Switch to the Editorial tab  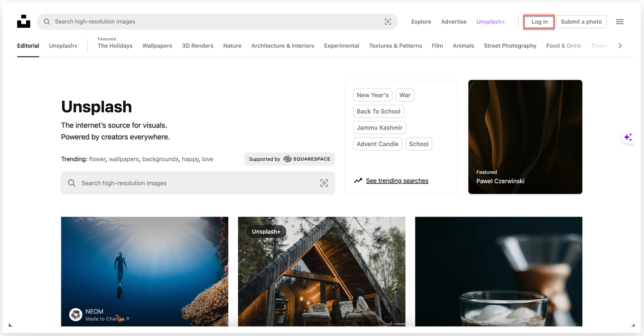[28, 46]
